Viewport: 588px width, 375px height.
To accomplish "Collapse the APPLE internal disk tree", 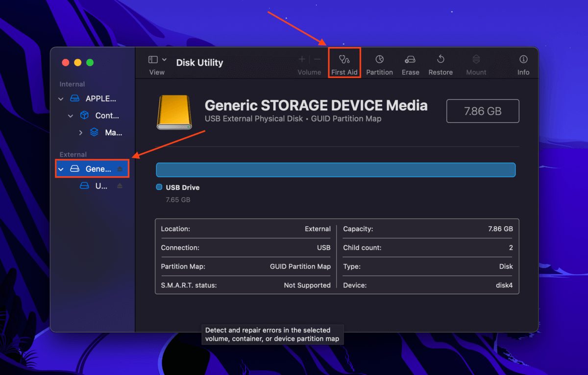I will 61,98.
